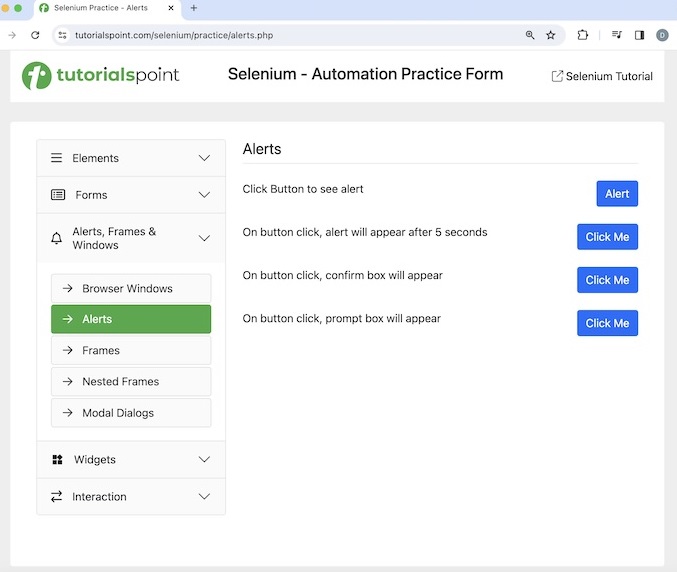Open the Chrome profile avatar

pyautogui.click(x=662, y=35)
